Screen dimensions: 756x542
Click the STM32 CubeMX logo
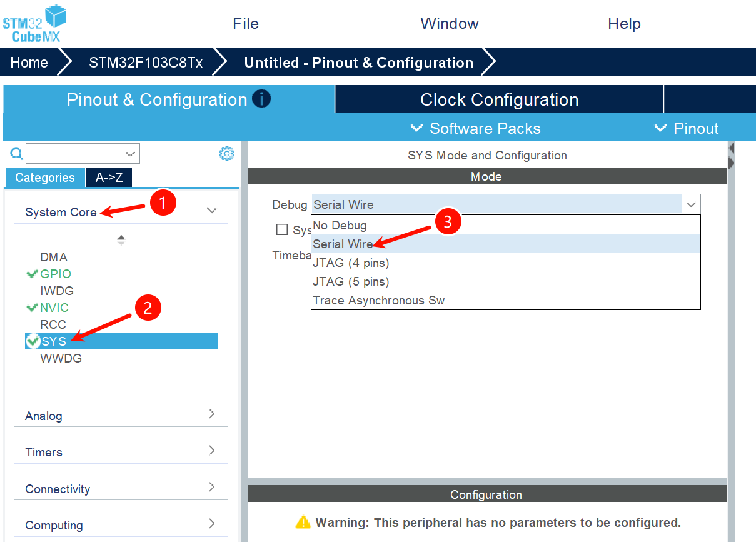34,23
